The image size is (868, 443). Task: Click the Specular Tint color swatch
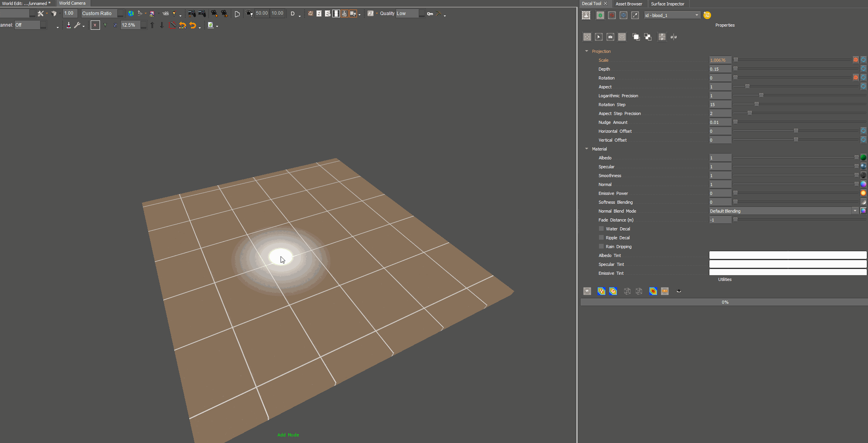(x=788, y=264)
